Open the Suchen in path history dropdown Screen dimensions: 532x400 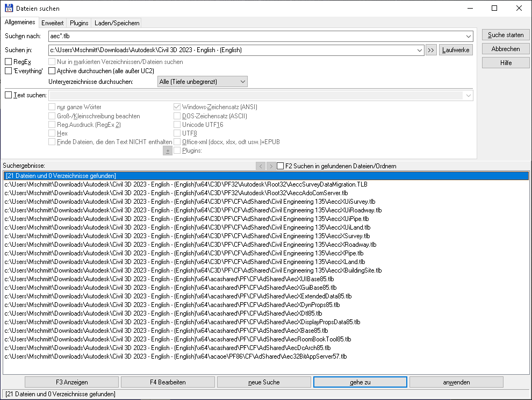420,49
